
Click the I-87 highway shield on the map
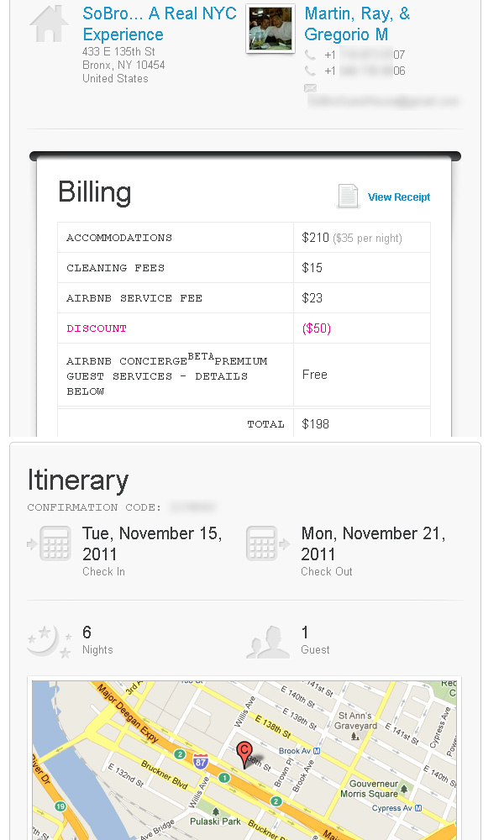click(x=200, y=761)
